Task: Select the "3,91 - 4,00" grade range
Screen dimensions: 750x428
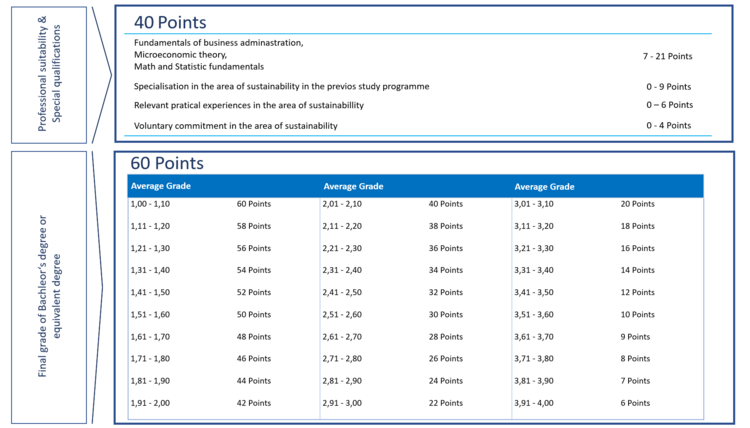Action: (535, 403)
